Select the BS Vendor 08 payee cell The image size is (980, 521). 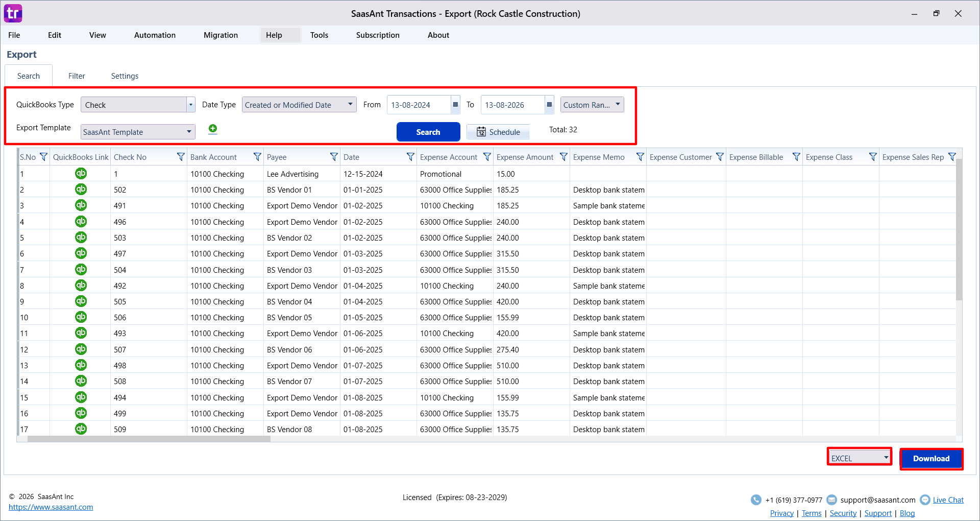(x=302, y=429)
